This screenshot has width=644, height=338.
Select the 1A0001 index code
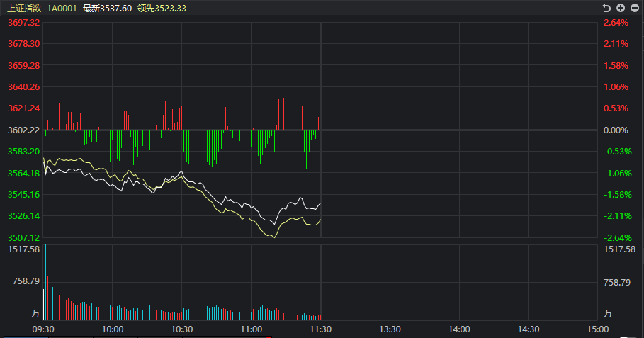tap(62, 9)
